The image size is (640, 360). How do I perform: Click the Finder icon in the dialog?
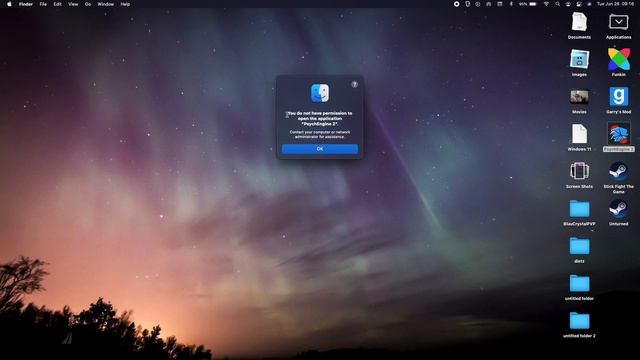pyautogui.click(x=320, y=93)
